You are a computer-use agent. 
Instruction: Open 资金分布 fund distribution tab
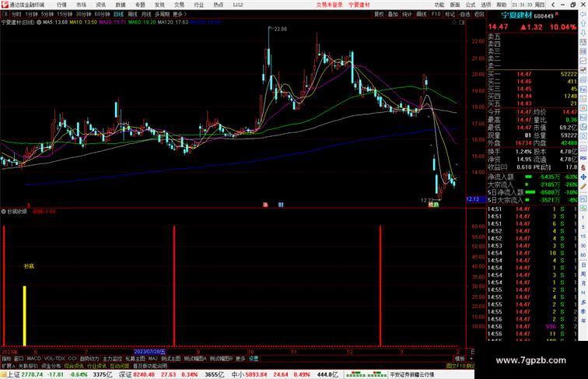click(51, 366)
